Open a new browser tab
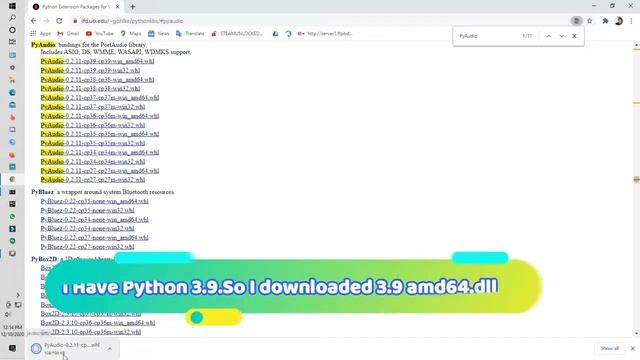Screen dimensions: 640x360 point(133,7)
